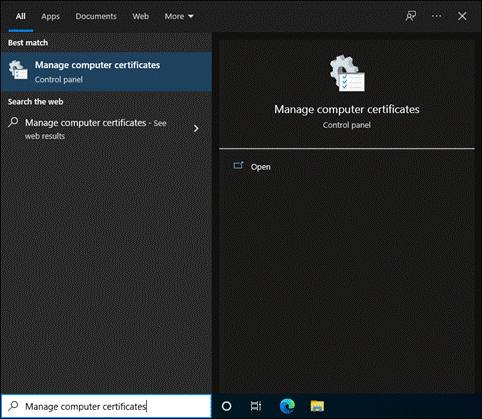Image resolution: width=482 pixels, height=419 pixels.
Task: Switch to the Apps search tab
Action: click(50, 16)
